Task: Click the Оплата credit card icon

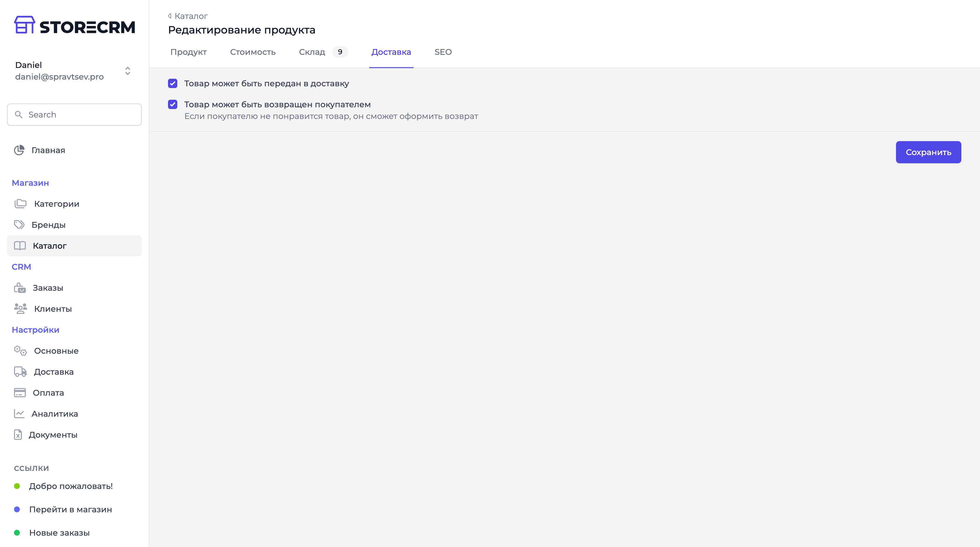Action: tap(20, 392)
